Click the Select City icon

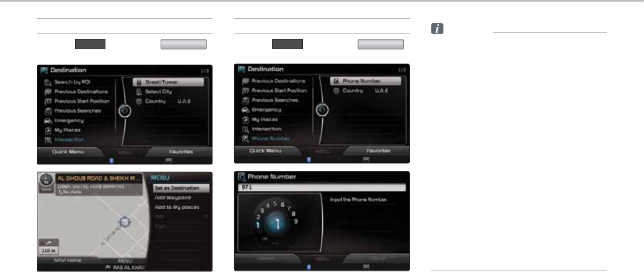pyautogui.click(x=138, y=91)
